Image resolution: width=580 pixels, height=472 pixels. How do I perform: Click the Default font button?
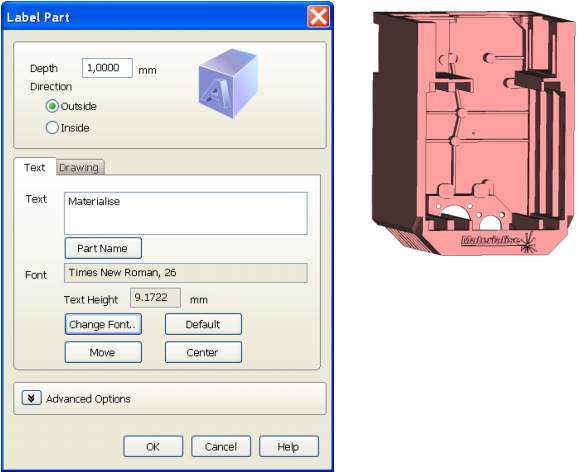(x=203, y=324)
